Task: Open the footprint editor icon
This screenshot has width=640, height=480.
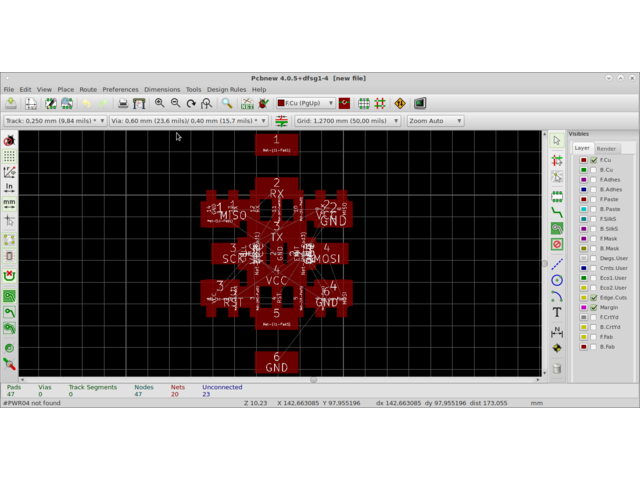Action: 51,104
